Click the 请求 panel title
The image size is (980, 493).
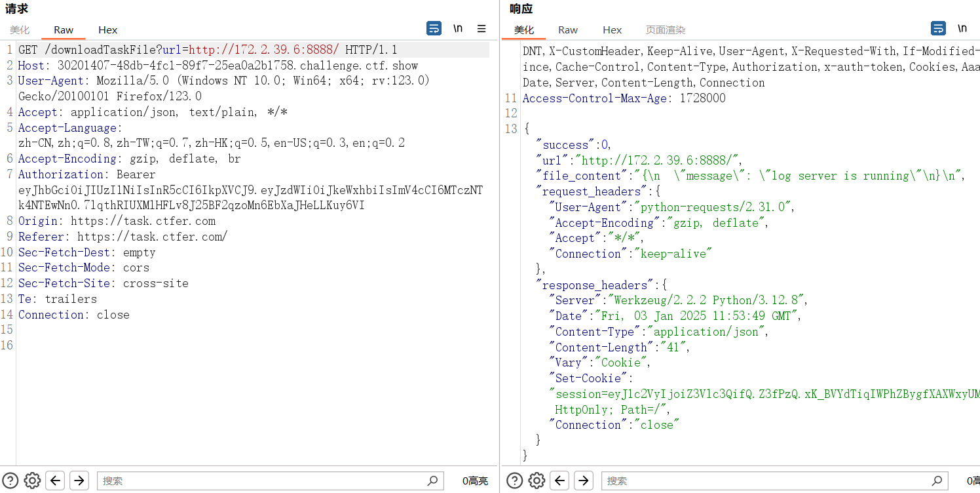[x=17, y=9]
